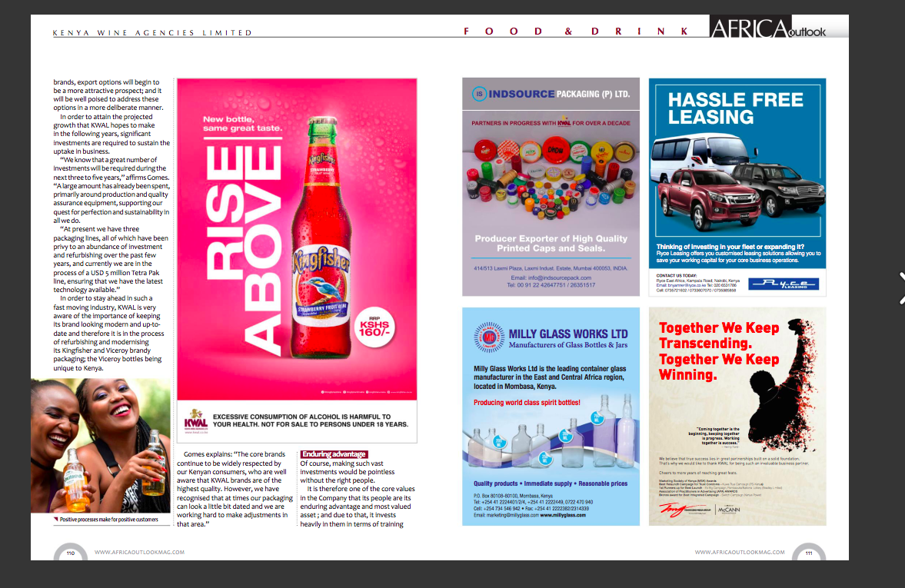
Task: Open the africaoutlookmag.com link beside page 111
Action: pyautogui.click(x=740, y=552)
